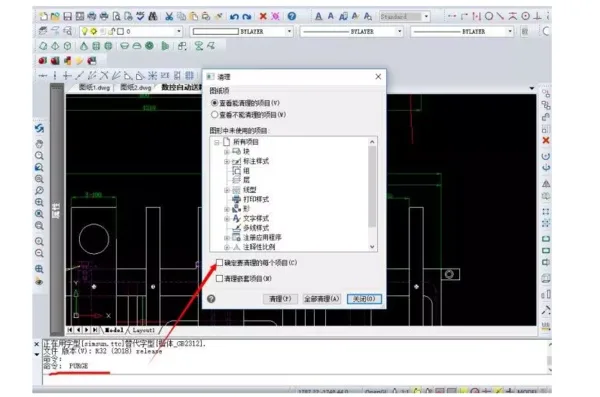Toggle layer lock padlock icon

tap(112, 31)
